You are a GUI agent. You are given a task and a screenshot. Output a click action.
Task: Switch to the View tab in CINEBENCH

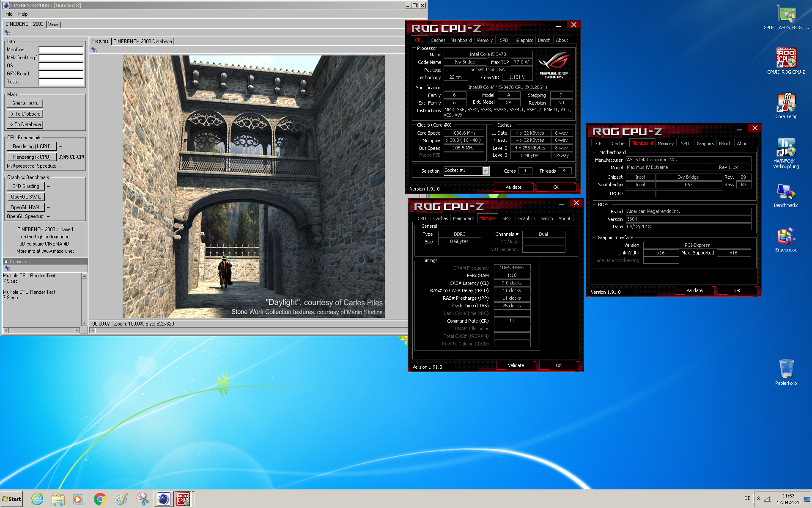pyautogui.click(x=53, y=25)
